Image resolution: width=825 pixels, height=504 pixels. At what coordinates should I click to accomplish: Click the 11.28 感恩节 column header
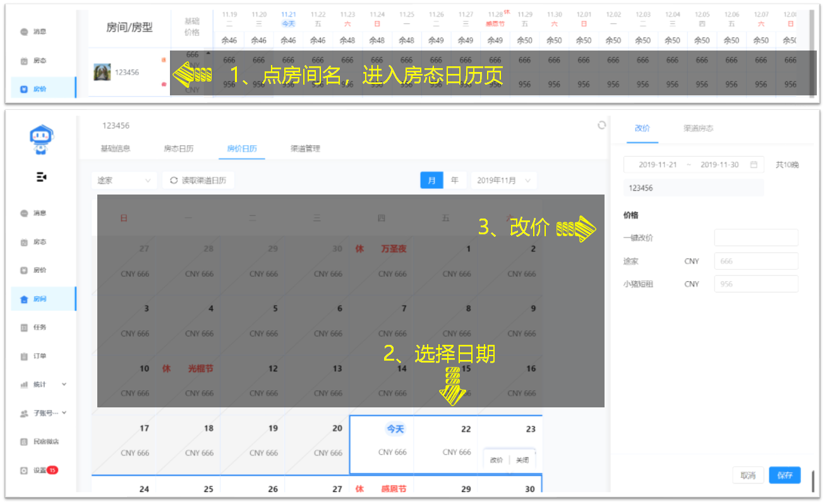496,19
